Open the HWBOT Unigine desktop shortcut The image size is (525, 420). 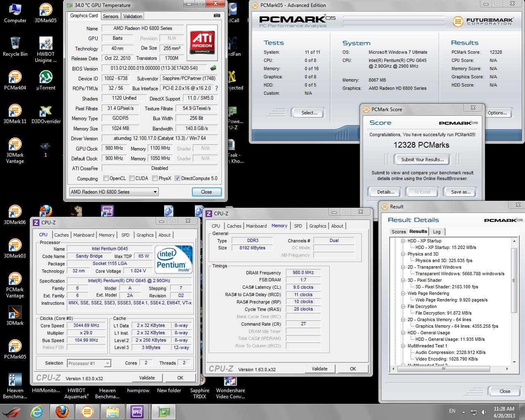click(46, 50)
